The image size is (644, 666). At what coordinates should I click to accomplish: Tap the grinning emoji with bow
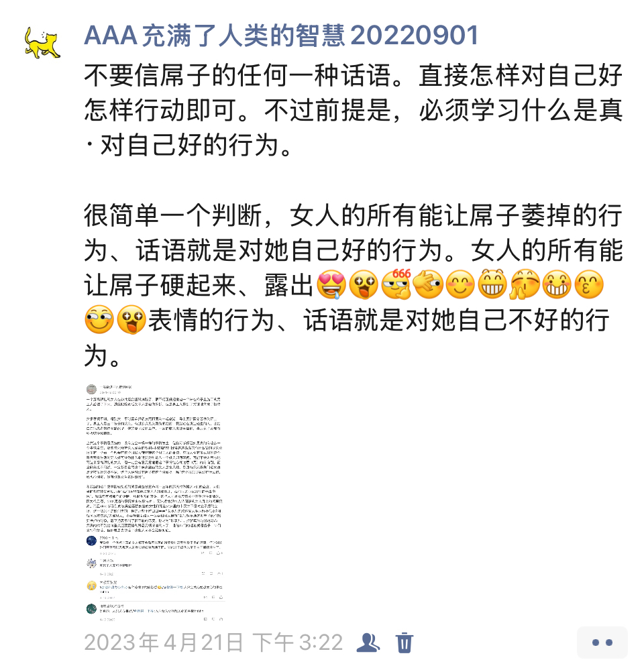(x=493, y=284)
